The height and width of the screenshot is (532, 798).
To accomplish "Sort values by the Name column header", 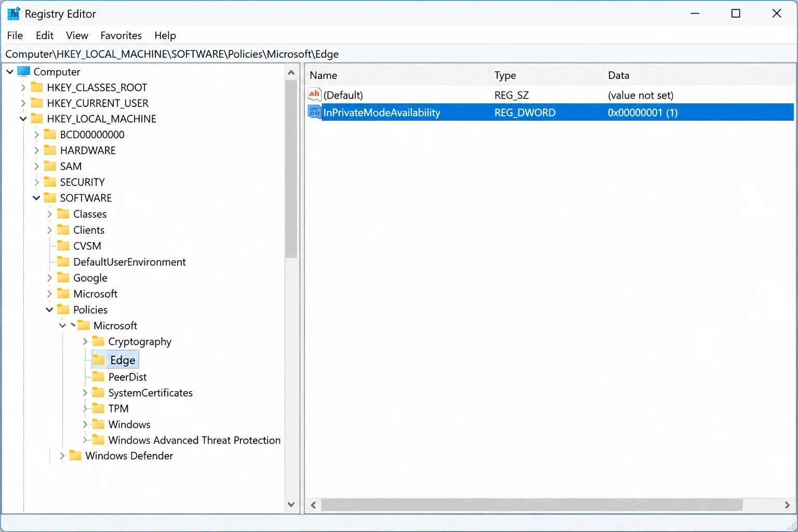I will 397,75.
